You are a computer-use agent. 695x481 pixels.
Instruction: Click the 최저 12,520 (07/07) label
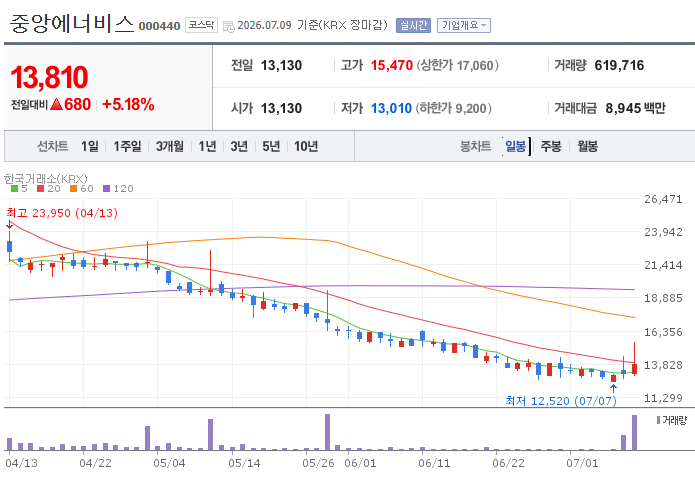(x=561, y=401)
